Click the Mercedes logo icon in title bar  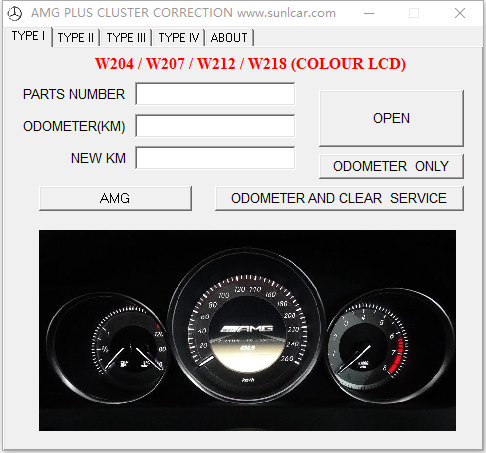click(15, 13)
